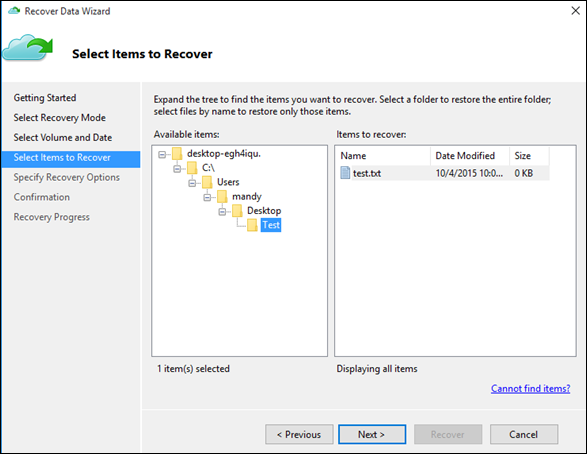Click the C:\ drive folder icon
This screenshot has width=587, height=454.
click(192, 168)
